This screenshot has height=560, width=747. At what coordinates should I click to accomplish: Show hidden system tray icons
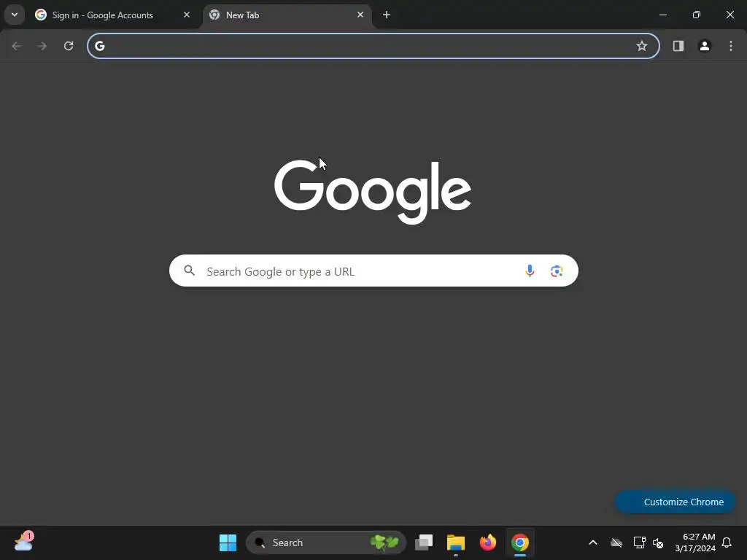[593, 542]
